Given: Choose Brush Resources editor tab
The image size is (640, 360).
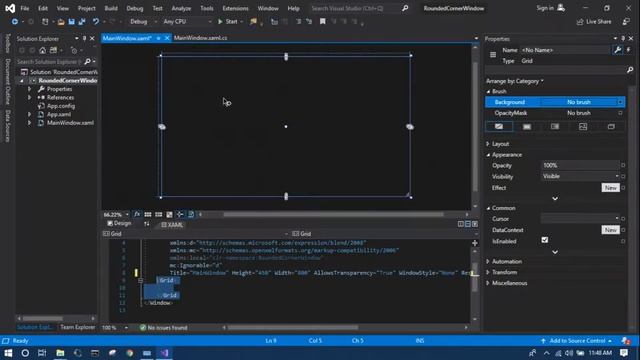Looking at the screenshot, I should pos(611,127).
